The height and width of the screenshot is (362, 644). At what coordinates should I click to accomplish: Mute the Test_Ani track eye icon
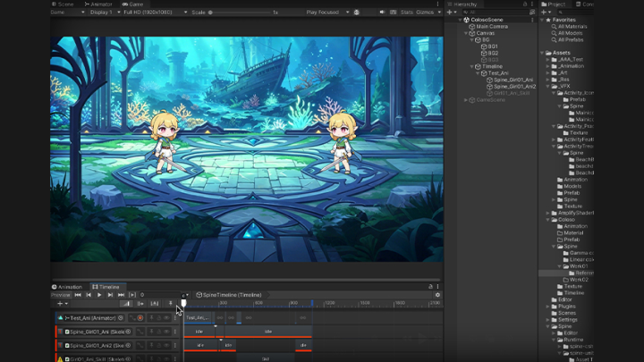click(166, 318)
